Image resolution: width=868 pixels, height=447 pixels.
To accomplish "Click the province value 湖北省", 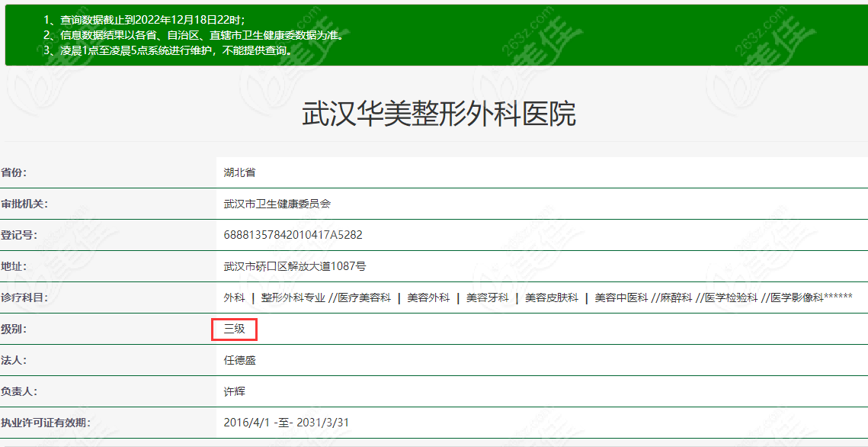I will [x=239, y=173].
